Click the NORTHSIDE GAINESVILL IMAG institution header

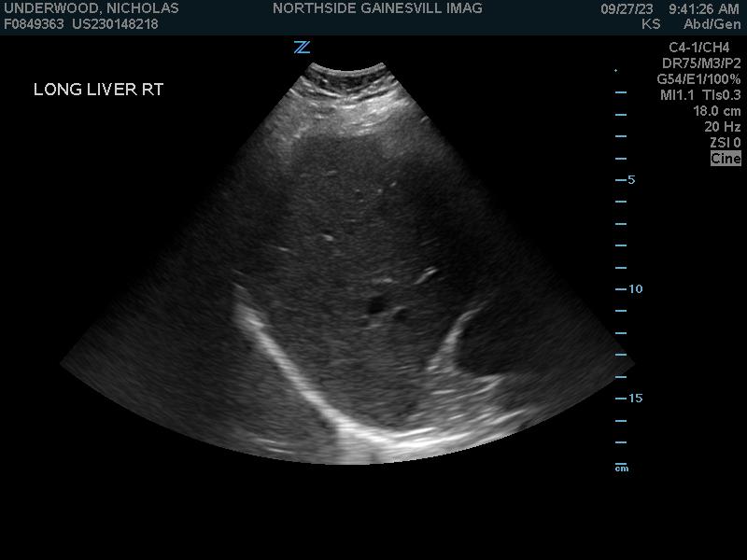377,8
